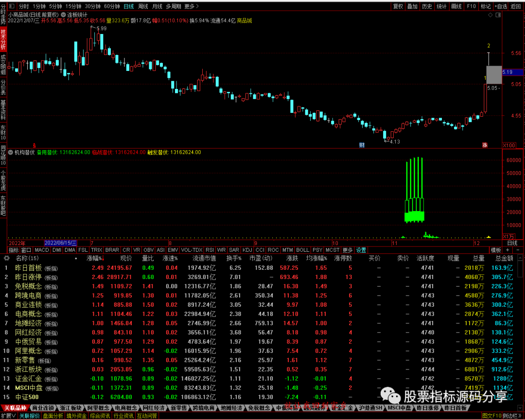This screenshot has width=525, height=420.
Task: Open the F10 info button in top toolbar
Action: pyautogui.click(x=471, y=6)
